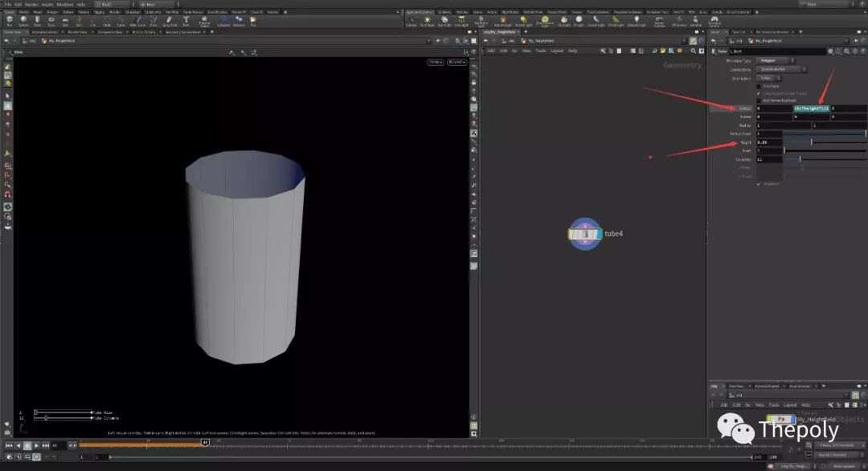Open the Tools menu in network editor

click(x=541, y=51)
